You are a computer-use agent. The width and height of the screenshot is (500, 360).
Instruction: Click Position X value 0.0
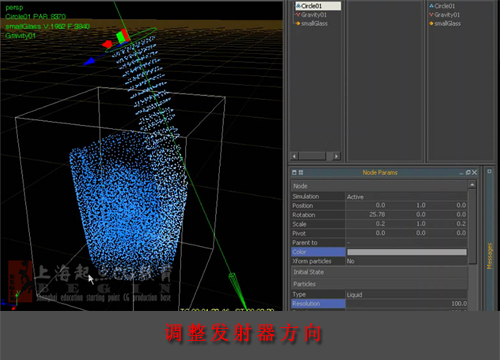(380, 205)
